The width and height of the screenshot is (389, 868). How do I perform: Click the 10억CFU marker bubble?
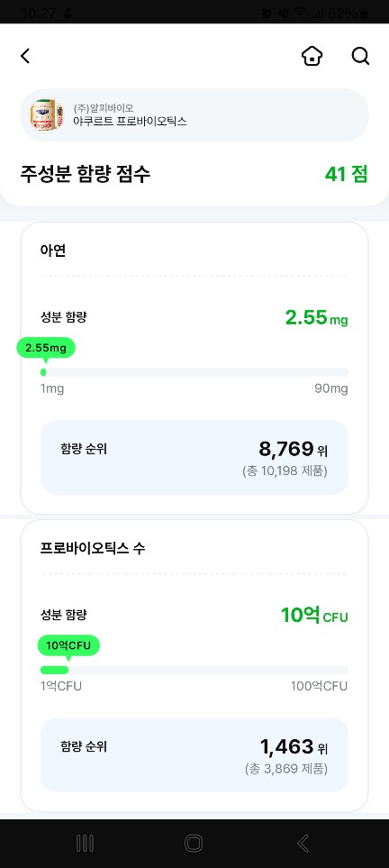(x=68, y=646)
